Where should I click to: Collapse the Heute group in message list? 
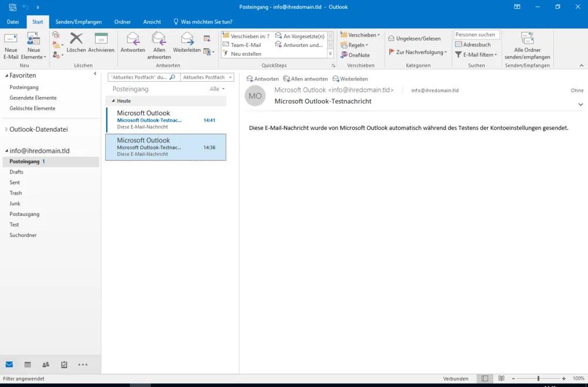pos(114,101)
